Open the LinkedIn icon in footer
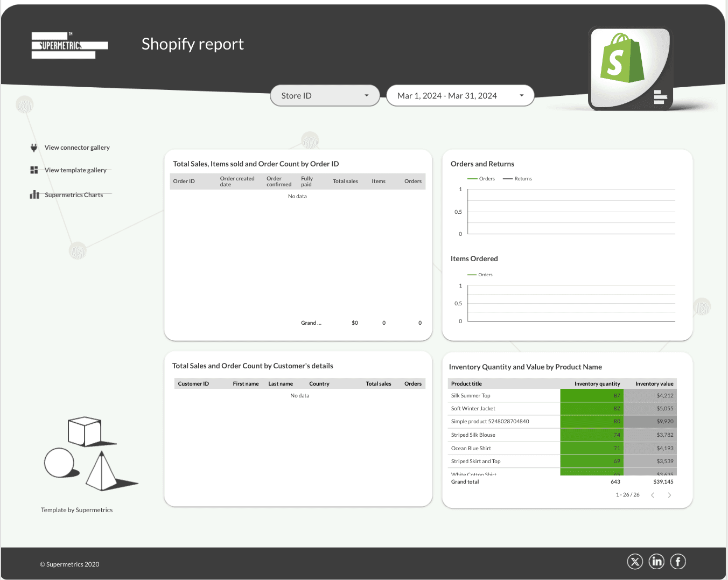The width and height of the screenshot is (728, 580). 656,562
